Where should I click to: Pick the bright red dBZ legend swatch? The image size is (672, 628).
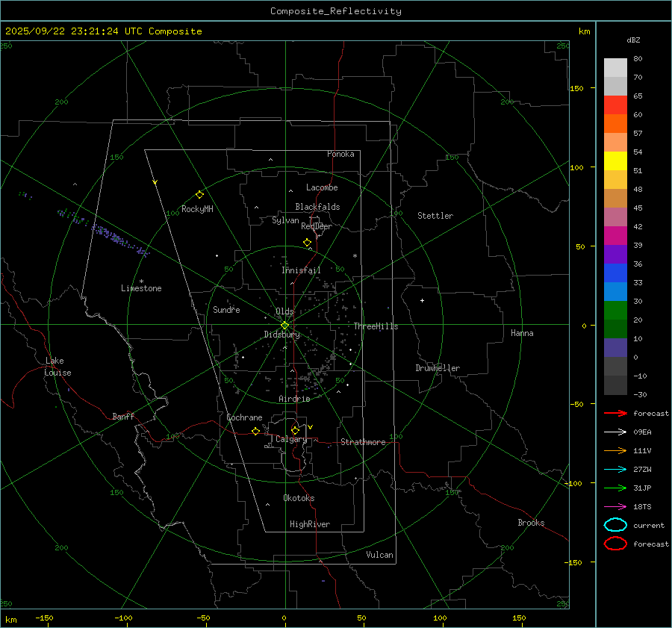click(615, 105)
